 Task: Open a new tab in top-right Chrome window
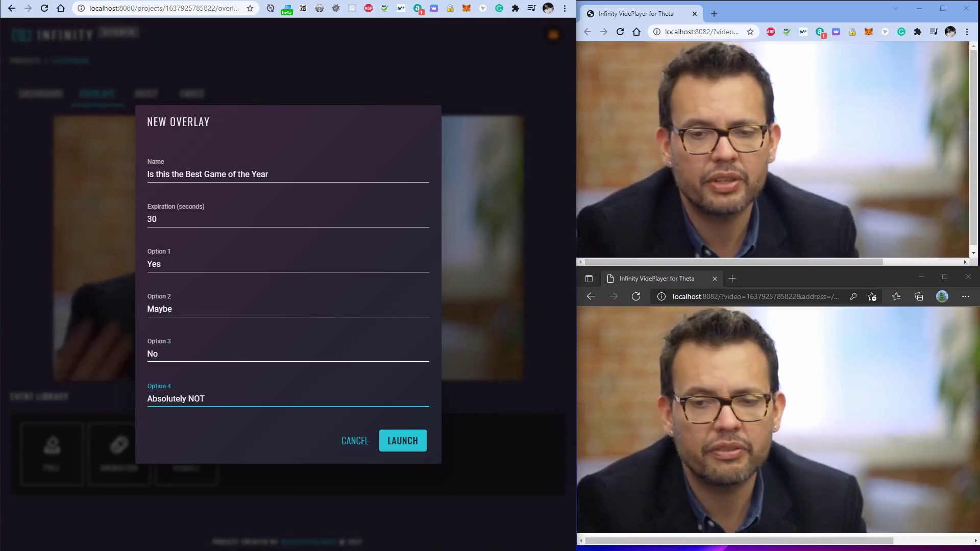click(x=714, y=14)
